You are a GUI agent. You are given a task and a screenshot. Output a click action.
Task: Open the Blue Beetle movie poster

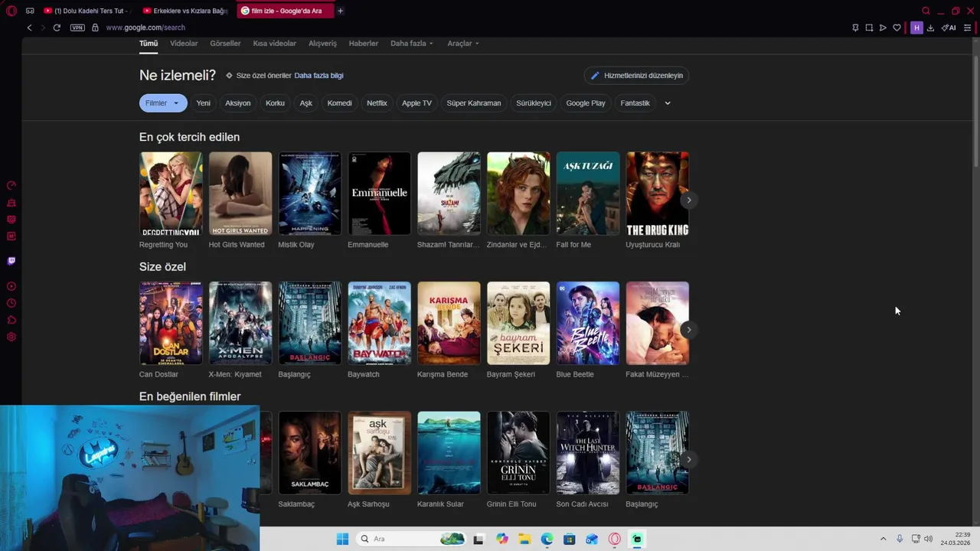(x=588, y=323)
